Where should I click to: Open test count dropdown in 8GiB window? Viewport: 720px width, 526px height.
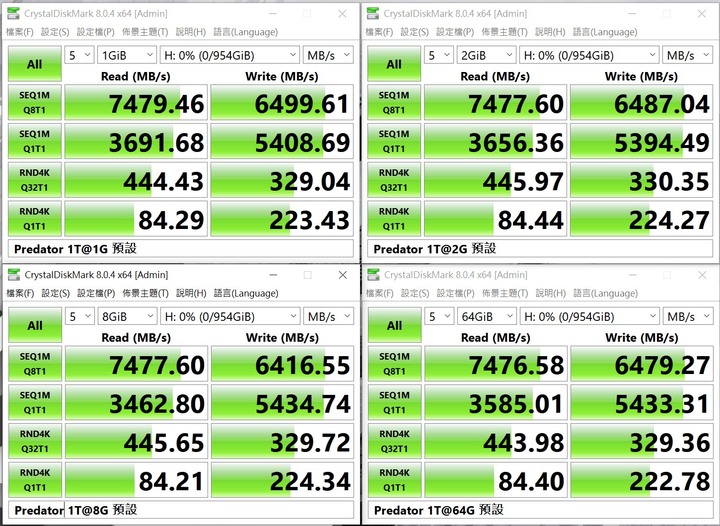pyautogui.click(x=80, y=317)
